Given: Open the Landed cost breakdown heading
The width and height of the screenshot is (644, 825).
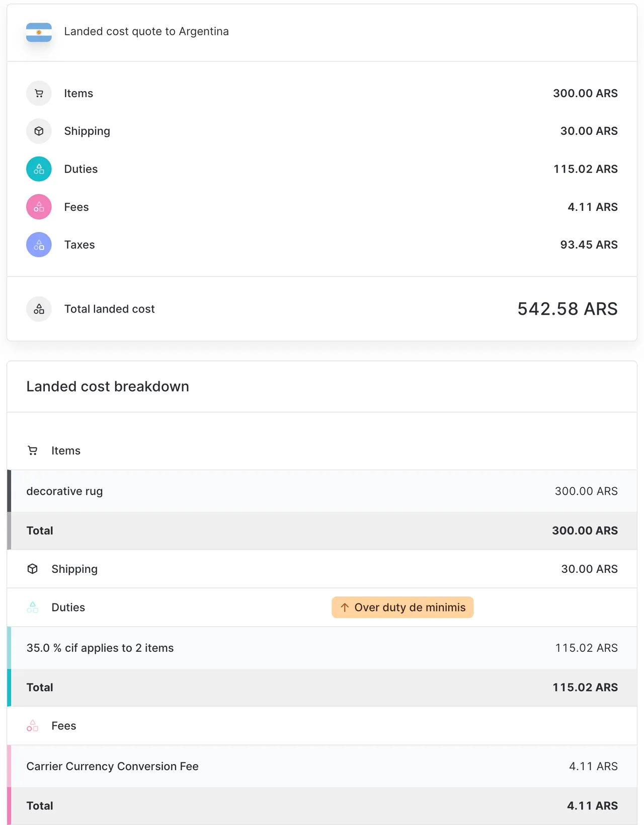Looking at the screenshot, I should click(107, 387).
